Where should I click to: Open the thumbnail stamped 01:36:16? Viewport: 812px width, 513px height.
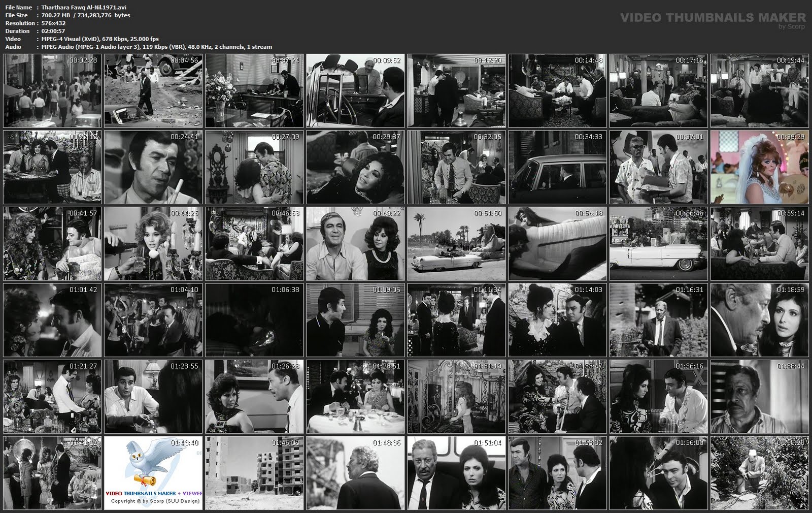tap(659, 397)
